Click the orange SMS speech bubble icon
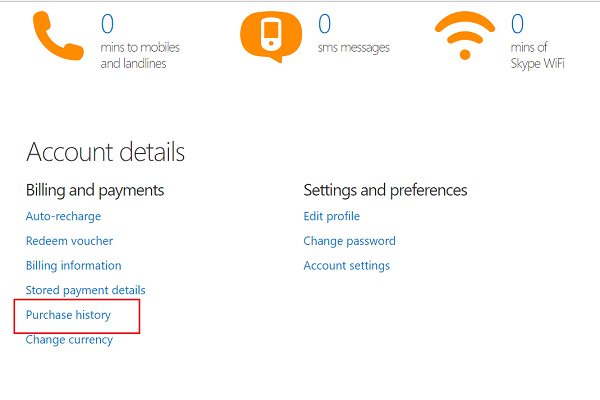Viewport: 600px width, 400px height. 271,36
